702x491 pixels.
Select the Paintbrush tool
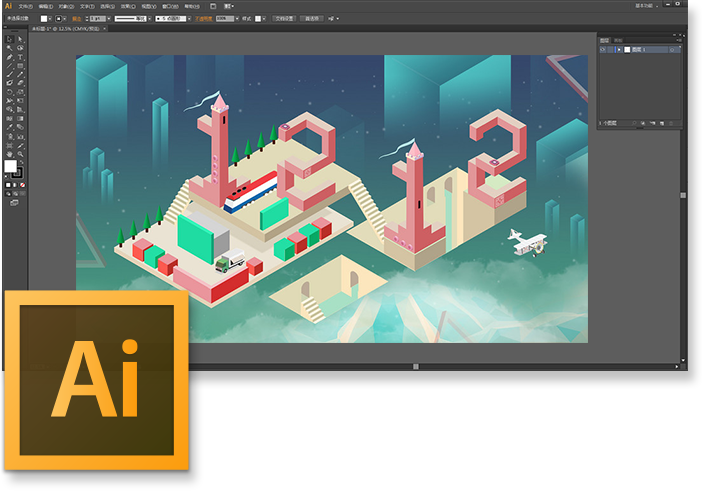tap(9, 75)
